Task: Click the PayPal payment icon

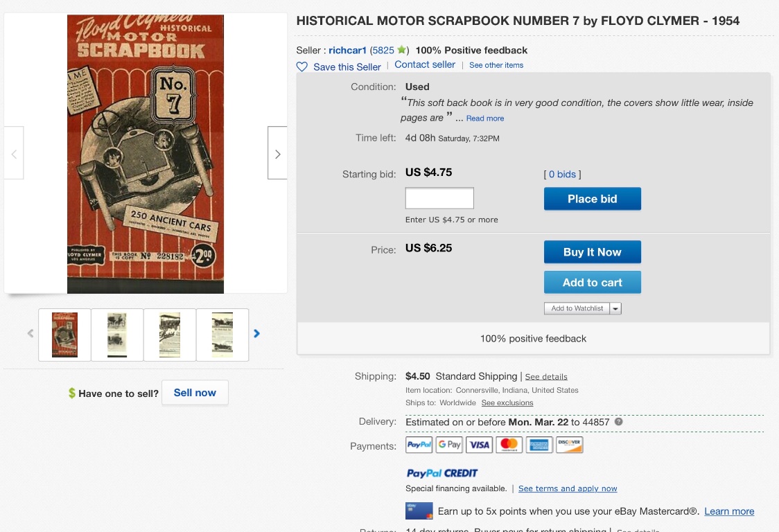Action: (x=419, y=445)
